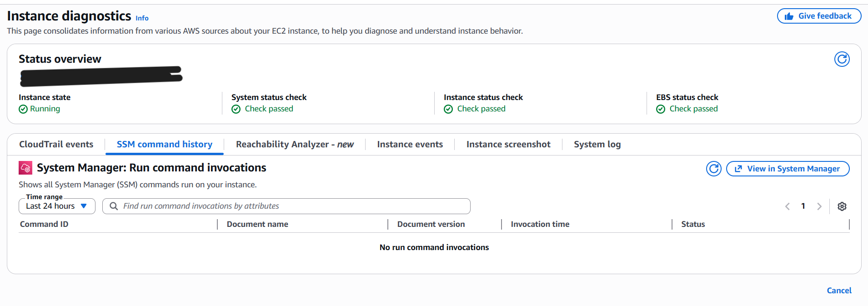Click the Invocation time column header
This screenshot has height=306, width=868.
540,224
